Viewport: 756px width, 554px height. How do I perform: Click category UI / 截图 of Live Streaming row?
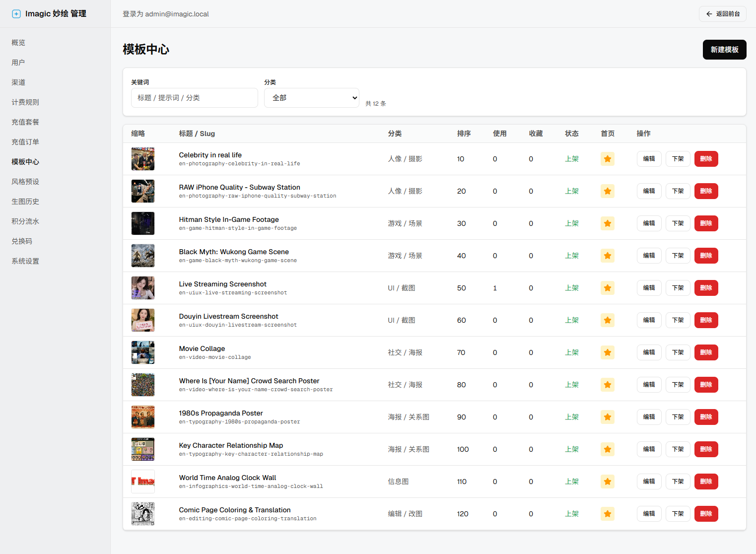click(x=402, y=288)
